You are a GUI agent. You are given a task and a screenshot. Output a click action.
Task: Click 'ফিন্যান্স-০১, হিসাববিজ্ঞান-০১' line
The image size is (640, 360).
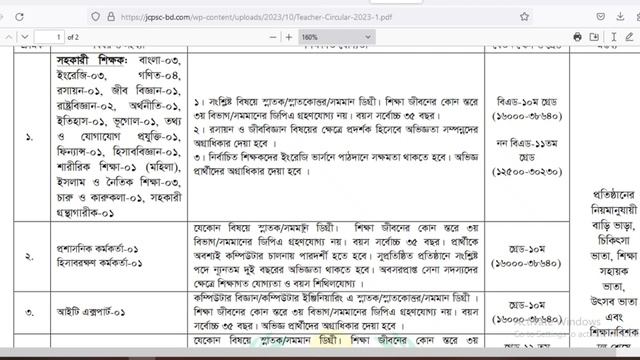point(119,152)
